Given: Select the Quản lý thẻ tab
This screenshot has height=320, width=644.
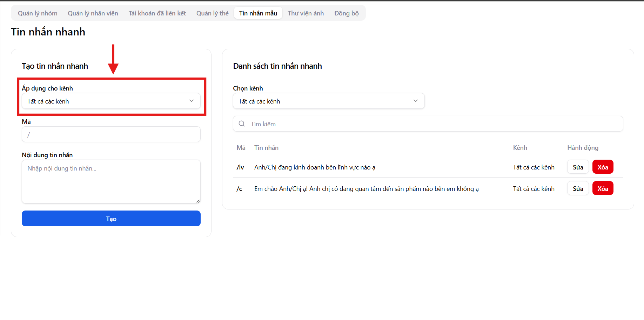Looking at the screenshot, I should point(212,13).
